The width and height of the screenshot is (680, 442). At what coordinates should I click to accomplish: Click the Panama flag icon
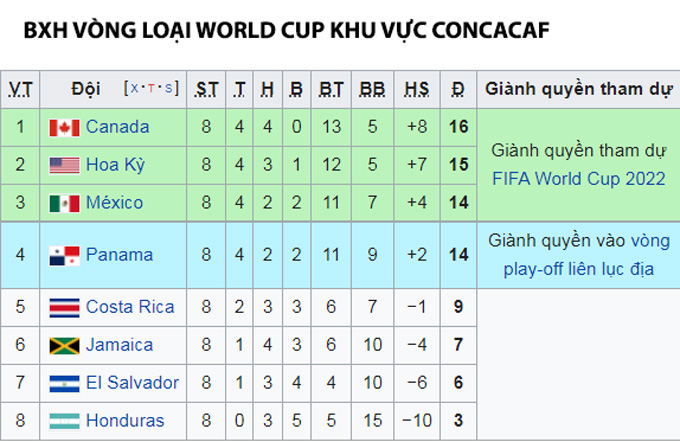point(64,255)
